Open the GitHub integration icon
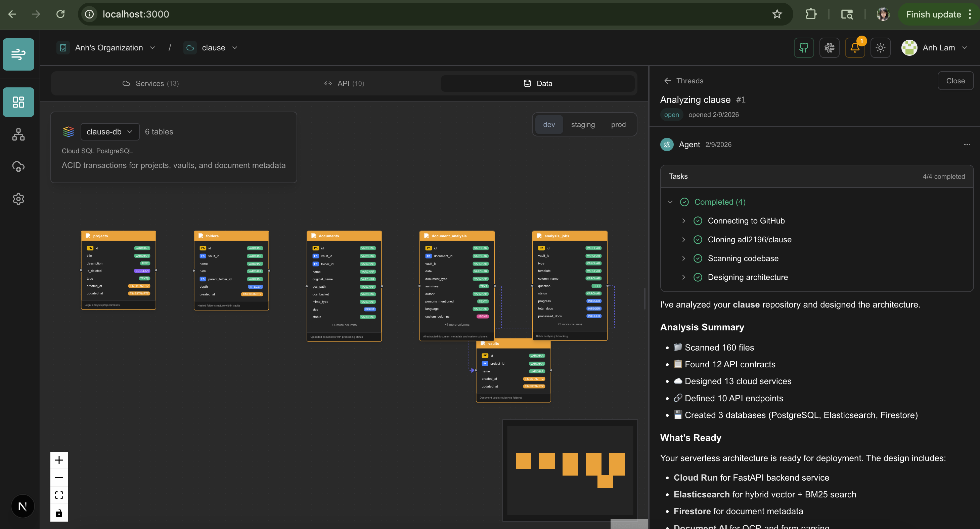The width and height of the screenshot is (980, 529). (x=803, y=48)
